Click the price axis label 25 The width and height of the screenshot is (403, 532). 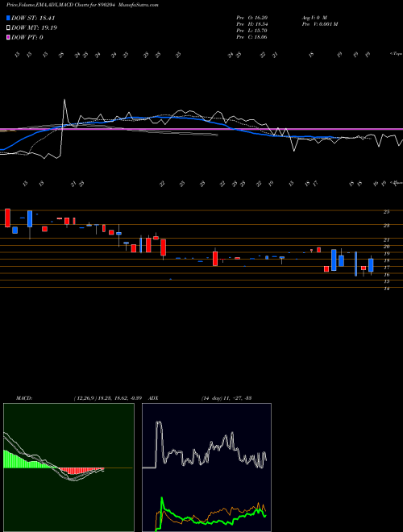tap(386, 212)
